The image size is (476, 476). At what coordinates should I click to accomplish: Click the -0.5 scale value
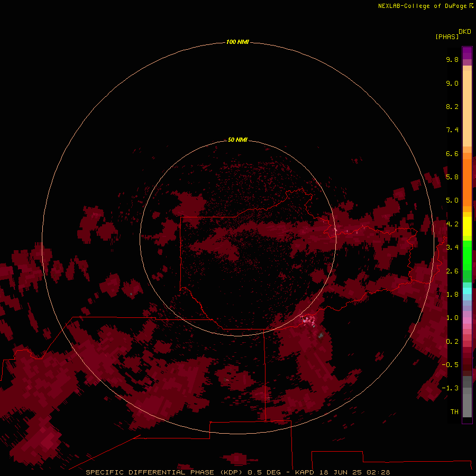click(450, 364)
